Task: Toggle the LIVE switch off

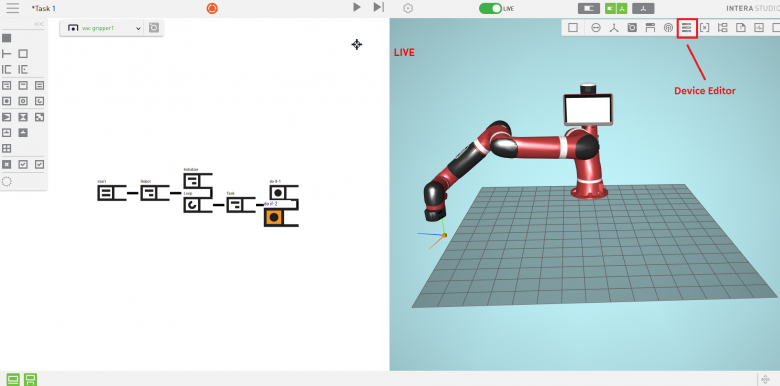Action: click(490, 8)
